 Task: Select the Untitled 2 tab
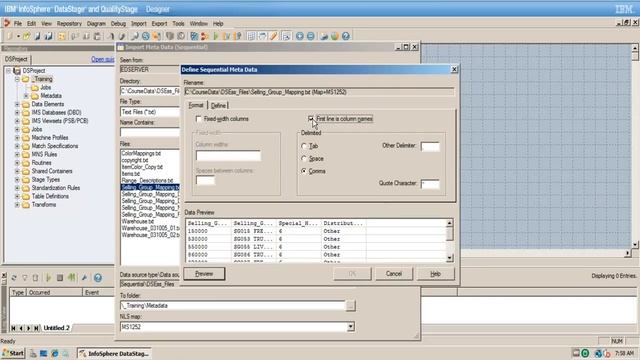point(56,328)
